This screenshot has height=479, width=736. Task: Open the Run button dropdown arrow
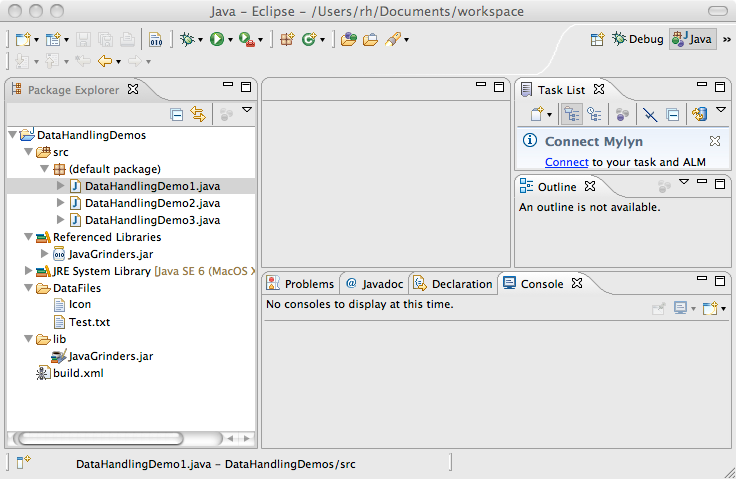click(230, 40)
